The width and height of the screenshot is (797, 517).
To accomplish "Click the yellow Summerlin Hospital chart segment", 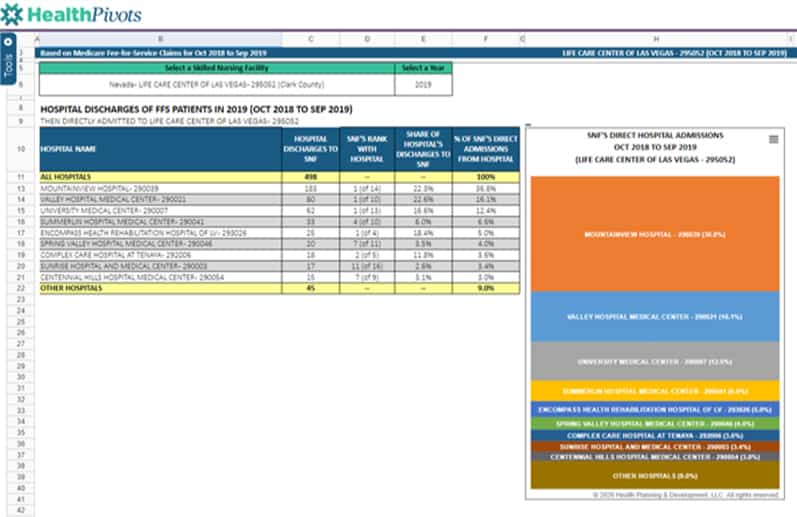I will pos(655,391).
